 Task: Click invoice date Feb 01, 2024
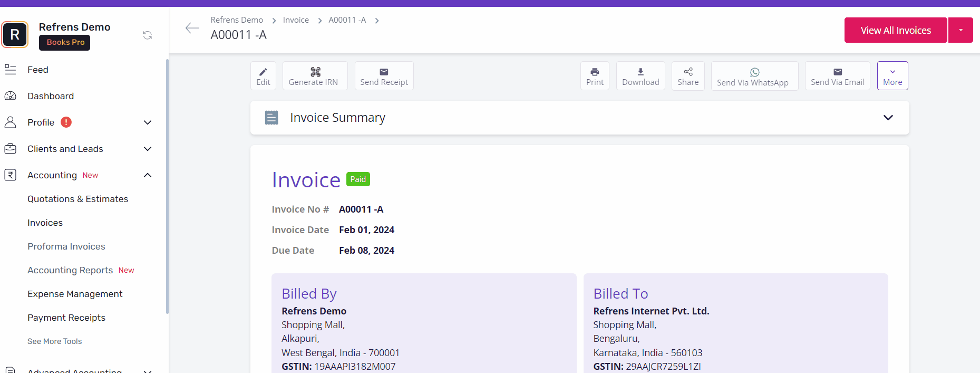tap(366, 230)
